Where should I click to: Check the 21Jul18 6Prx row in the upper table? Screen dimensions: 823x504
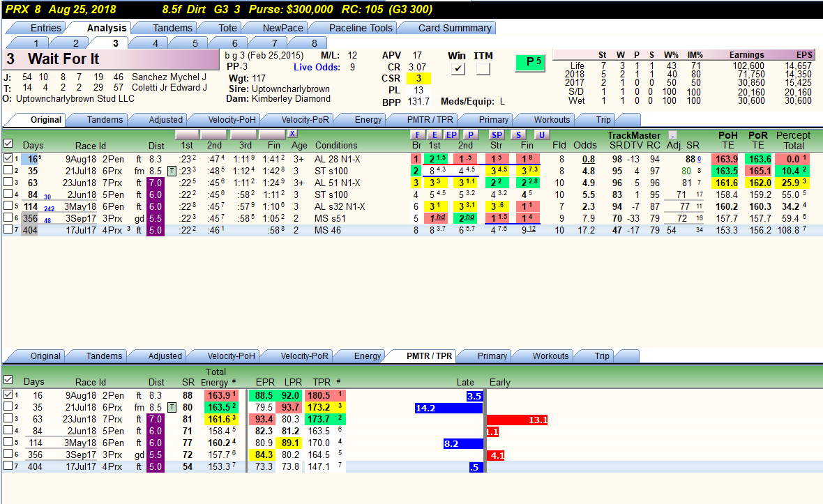click(x=8, y=171)
